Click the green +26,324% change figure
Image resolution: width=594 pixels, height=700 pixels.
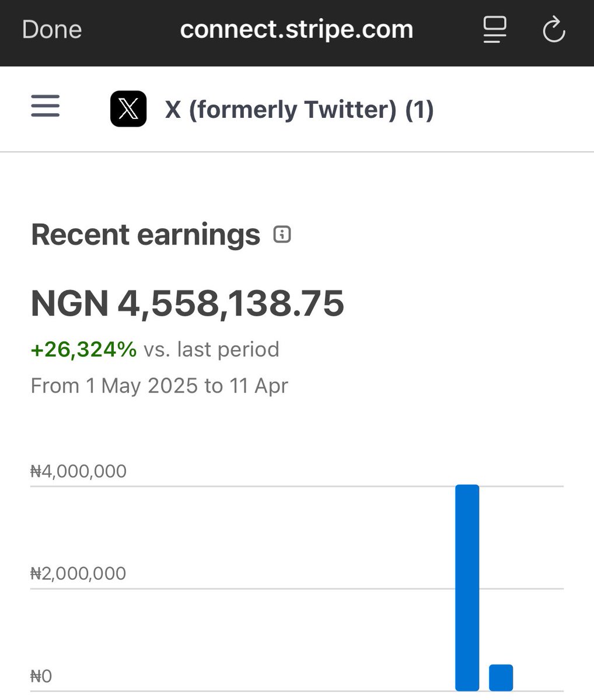pos(83,349)
